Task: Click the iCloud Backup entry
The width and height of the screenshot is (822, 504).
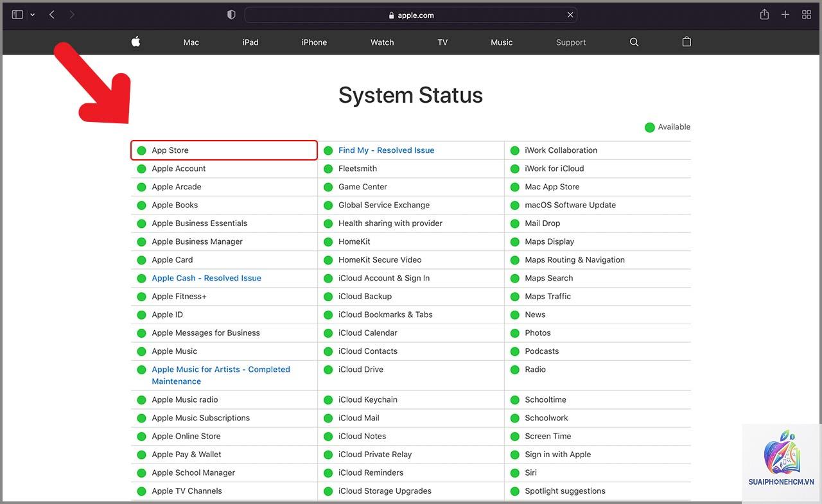Action: pos(365,297)
